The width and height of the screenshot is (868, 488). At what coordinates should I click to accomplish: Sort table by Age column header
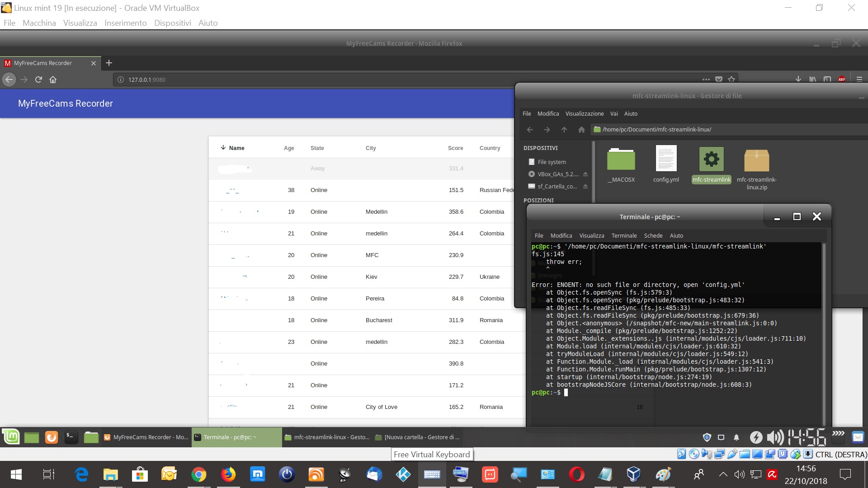click(x=289, y=148)
